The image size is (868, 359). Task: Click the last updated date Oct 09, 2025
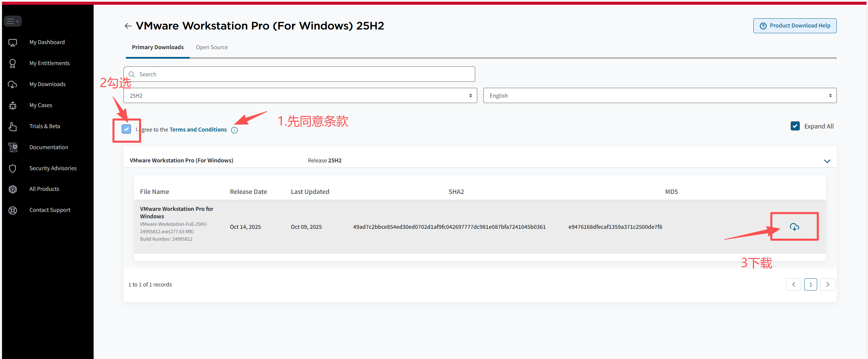point(306,227)
